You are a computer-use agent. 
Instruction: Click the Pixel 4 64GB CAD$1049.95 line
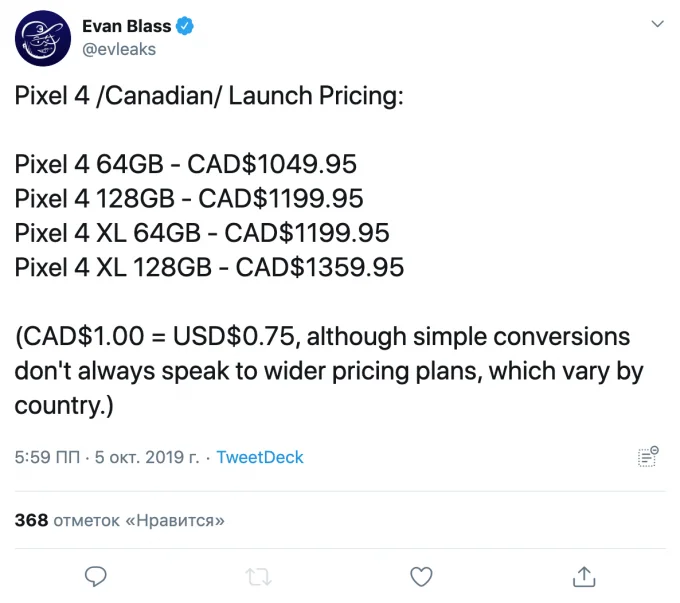pyautogui.click(x=186, y=164)
